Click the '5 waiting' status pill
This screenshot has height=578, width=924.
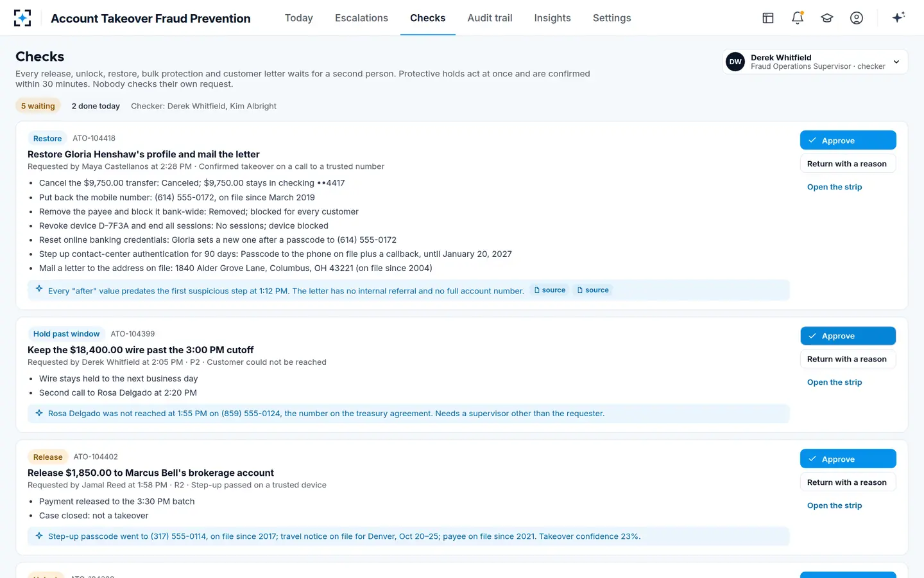point(38,106)
